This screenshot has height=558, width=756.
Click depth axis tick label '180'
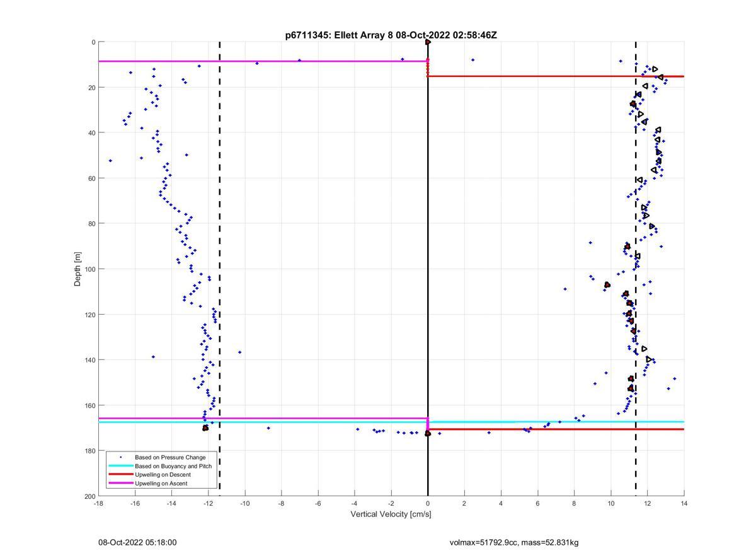click(x=89, y=451)
